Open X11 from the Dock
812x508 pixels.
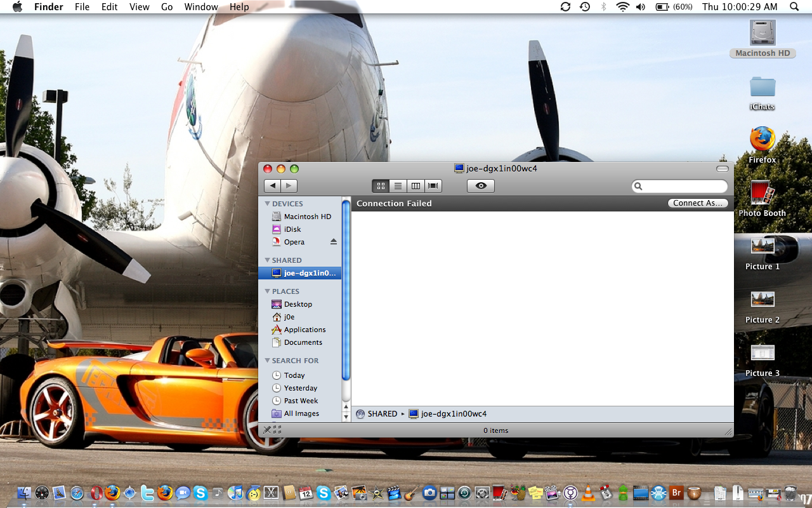[x=272, y=493]
